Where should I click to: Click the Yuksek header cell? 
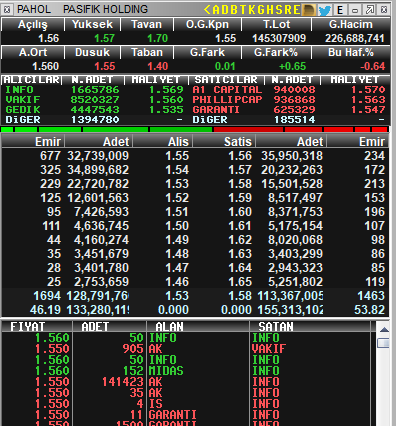coord(92,24)
